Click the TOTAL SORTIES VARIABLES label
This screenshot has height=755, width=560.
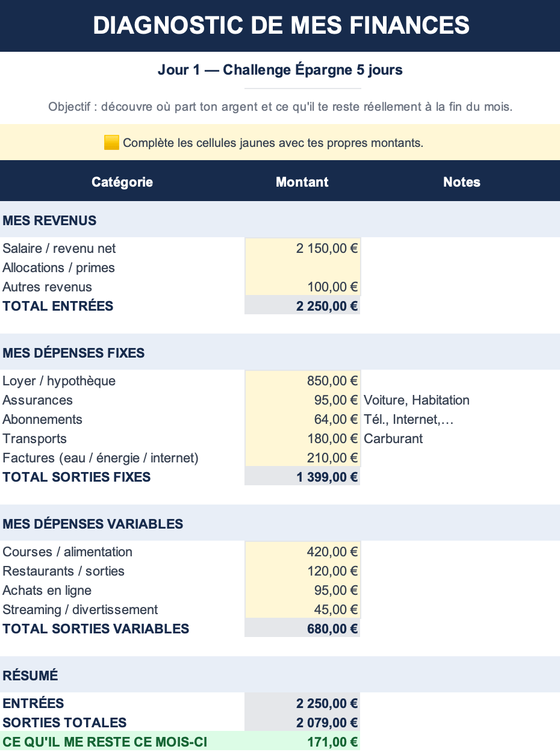coord(96,629)
